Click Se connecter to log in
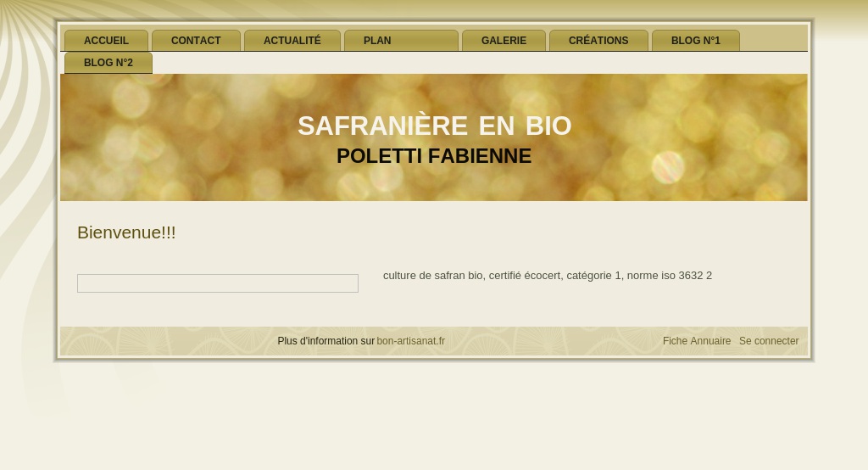This screenshot has height=470, width=868. click(769, 341)
